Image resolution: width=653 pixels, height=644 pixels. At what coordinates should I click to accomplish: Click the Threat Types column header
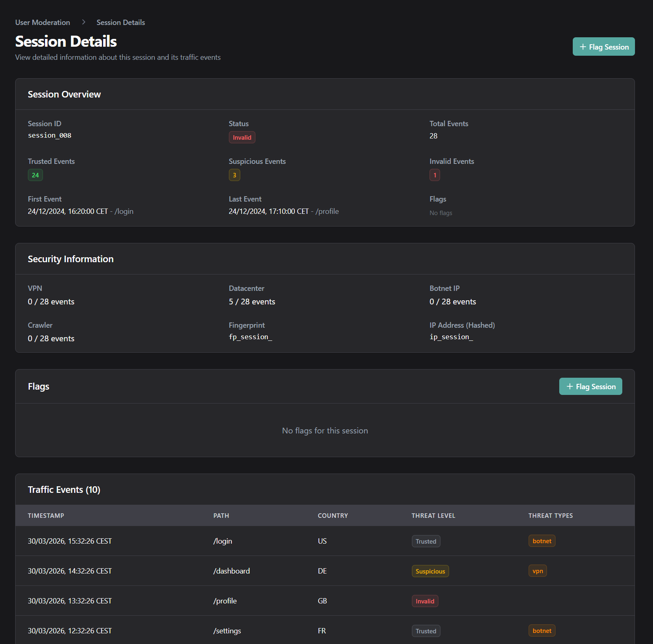click(550, 516)
